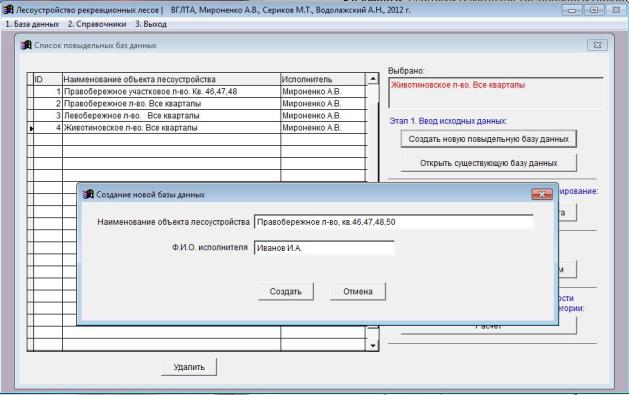Cancel with the 'Отмена' button
The height and width of the screenshot is (395, 629).
[x=358, y=292]
